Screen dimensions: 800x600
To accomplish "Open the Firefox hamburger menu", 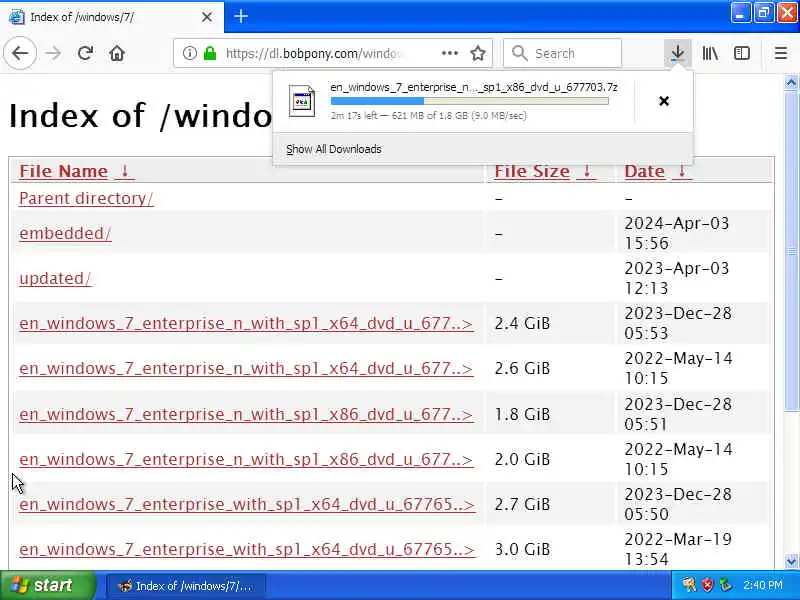I will pos(781,53).
